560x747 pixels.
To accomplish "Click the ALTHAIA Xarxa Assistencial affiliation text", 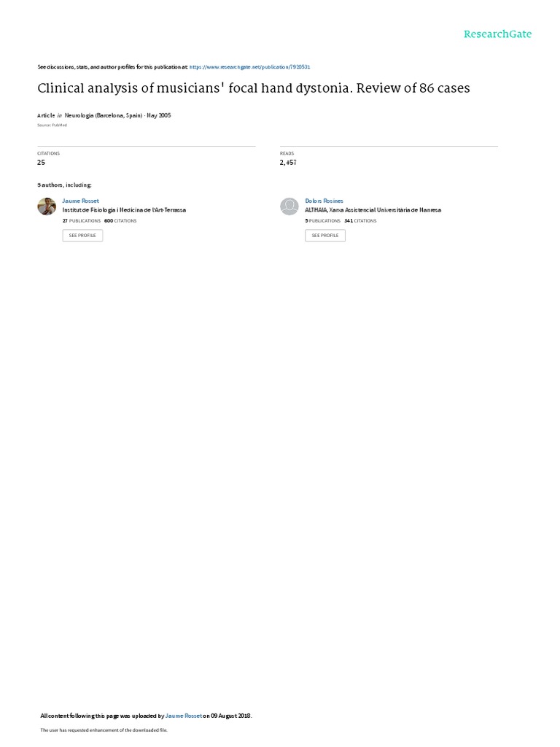I will click(373, 210).
